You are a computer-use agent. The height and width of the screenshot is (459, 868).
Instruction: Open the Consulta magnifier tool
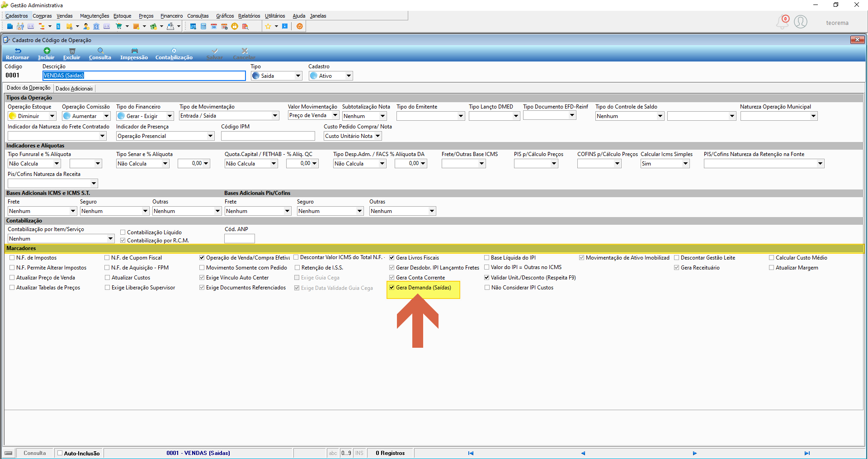point(100,51)
